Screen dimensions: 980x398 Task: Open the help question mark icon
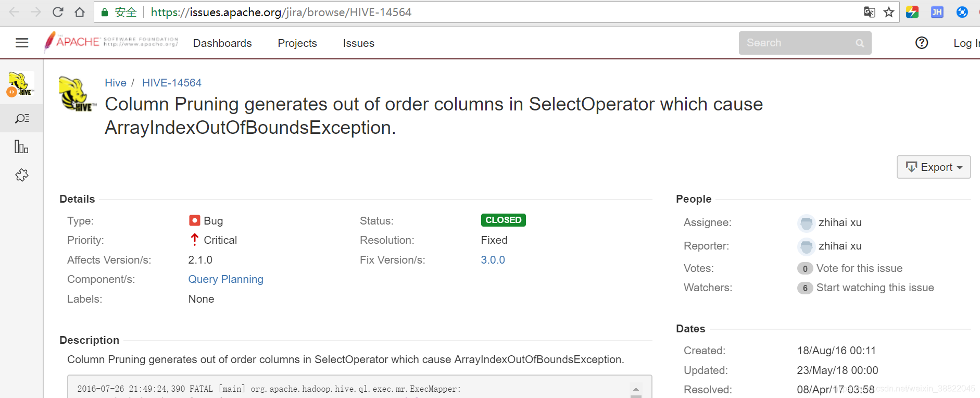click(x=922, y=43)
